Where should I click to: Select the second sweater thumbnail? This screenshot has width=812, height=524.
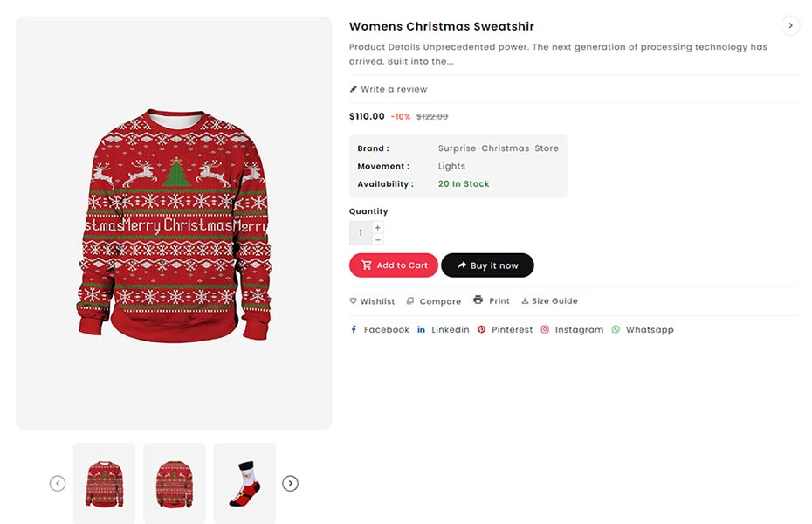coord(175,483)
